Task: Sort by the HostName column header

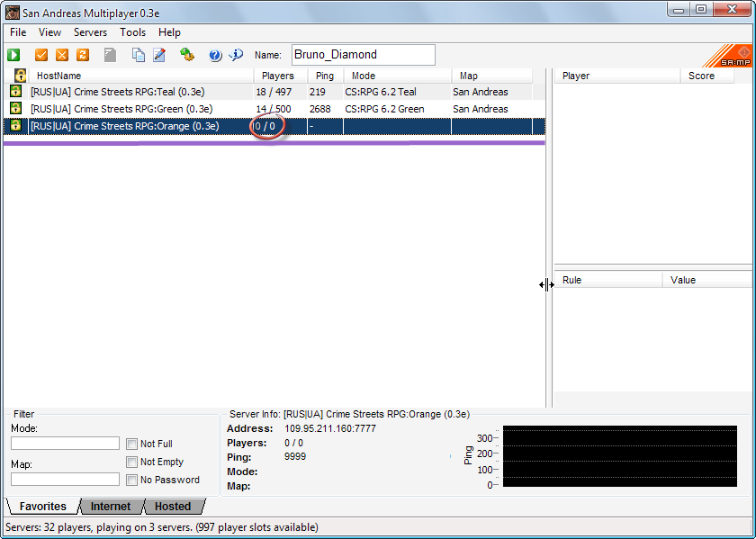Action: [141, 76]
